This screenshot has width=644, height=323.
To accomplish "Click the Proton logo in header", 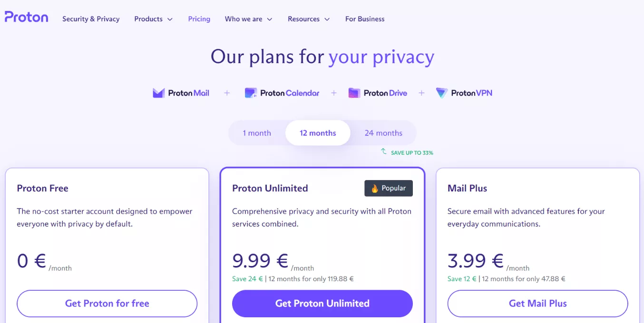I will pos(27,18).
